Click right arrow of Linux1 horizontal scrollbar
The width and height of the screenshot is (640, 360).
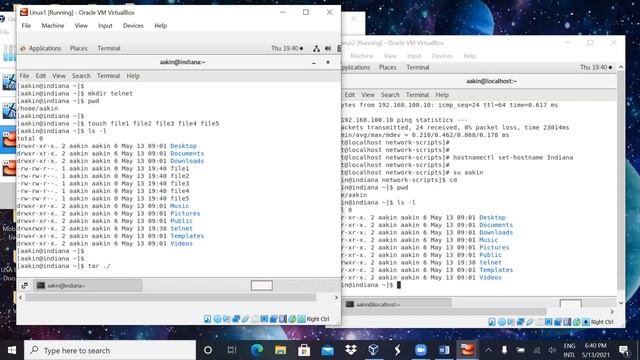click(x=336, y=298)
